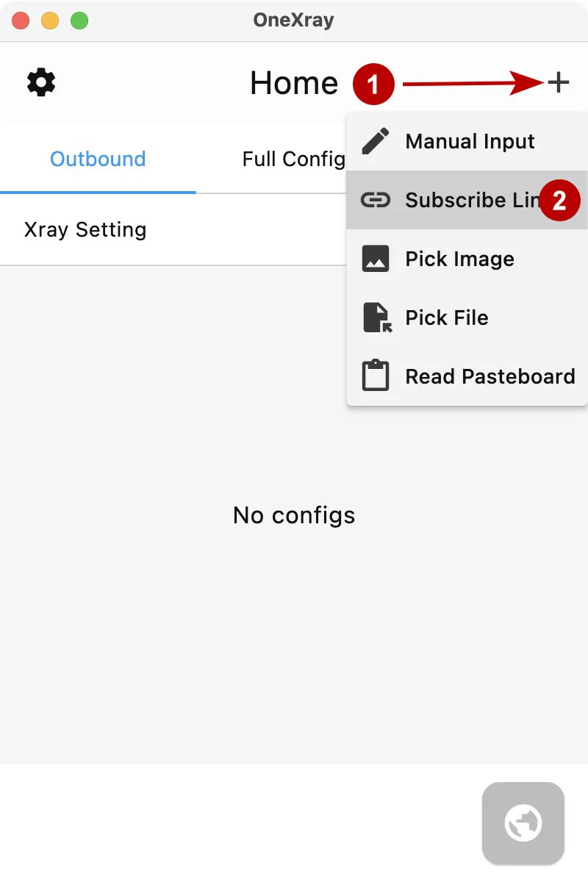Close the OneXray window

click(21, 21)
